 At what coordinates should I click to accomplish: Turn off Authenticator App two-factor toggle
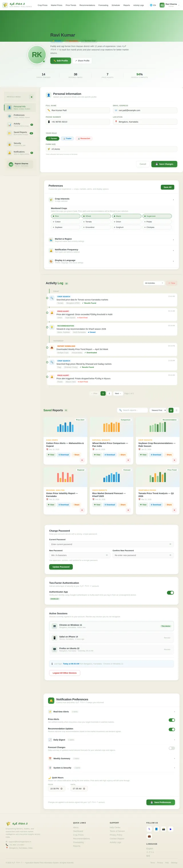170,593
